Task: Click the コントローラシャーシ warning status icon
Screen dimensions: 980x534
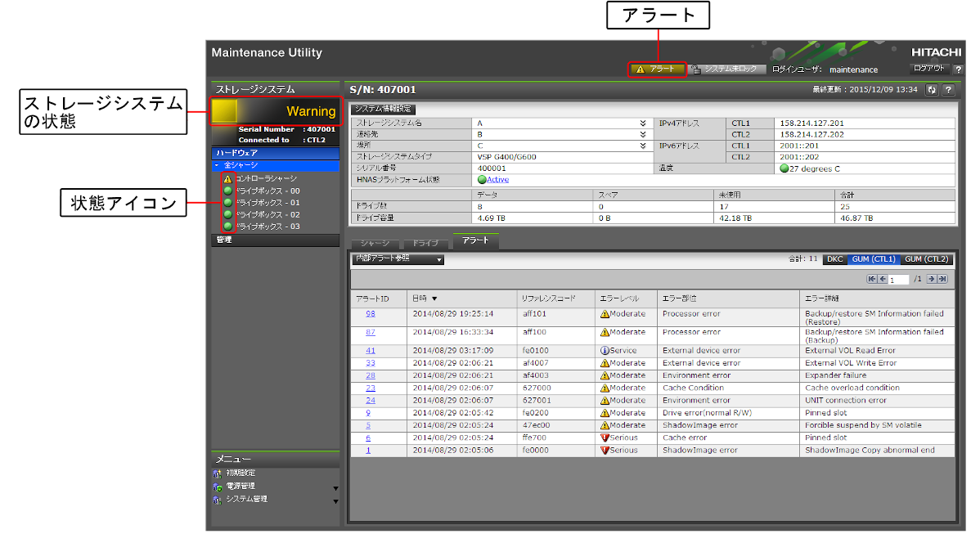Action: click(x=227, y=178)
